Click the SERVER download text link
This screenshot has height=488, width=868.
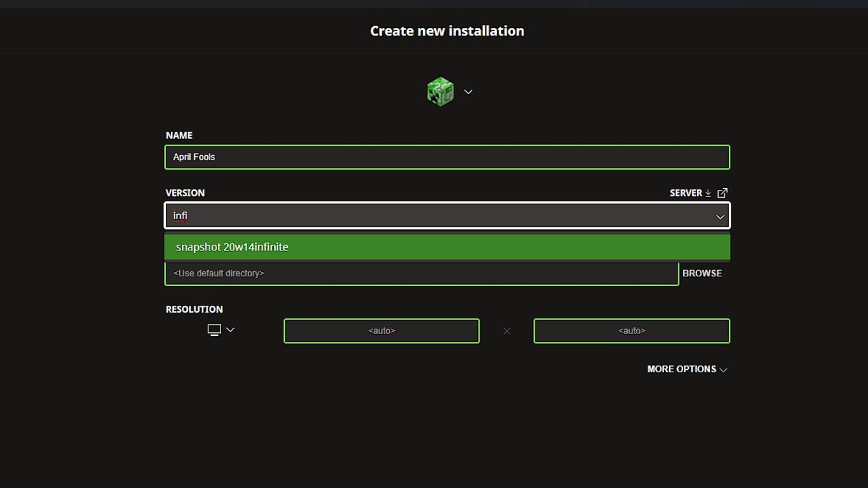[686, 193]
